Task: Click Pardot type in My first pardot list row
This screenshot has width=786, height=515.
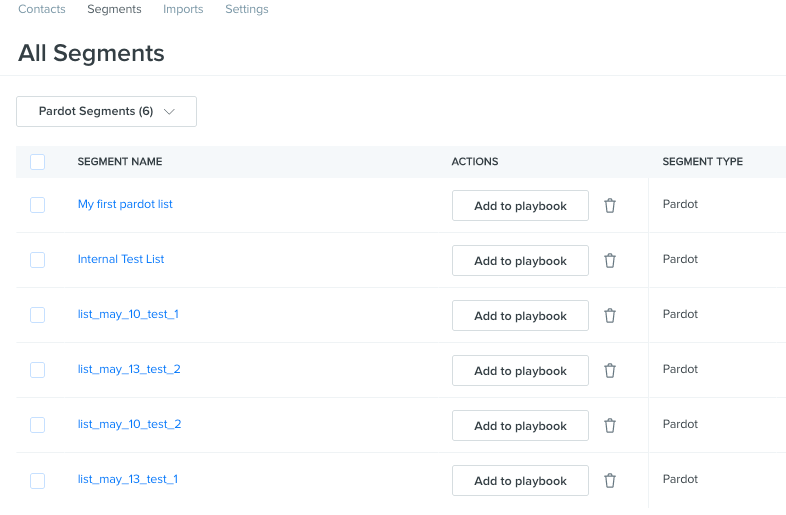Action: 680,204
